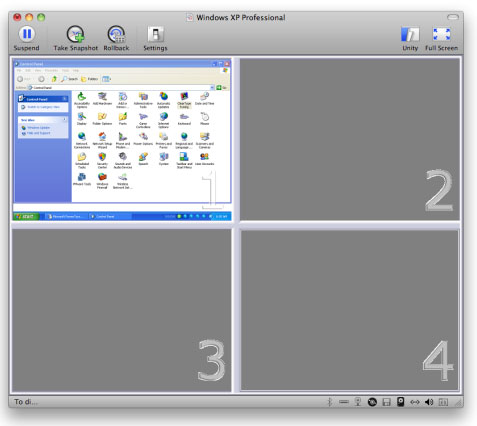Open Folder Options

click(102, 119)
